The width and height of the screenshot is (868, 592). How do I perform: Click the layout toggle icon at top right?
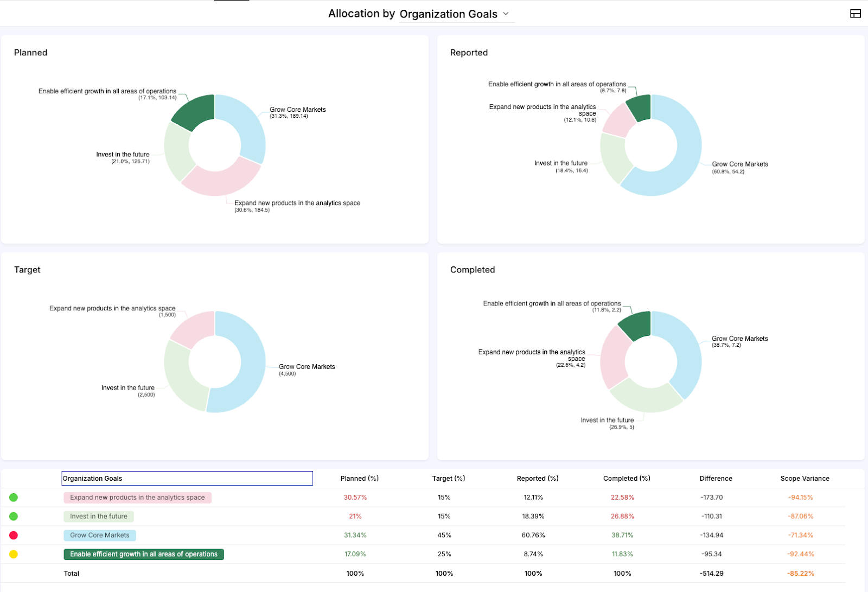pyautogui.click(x=855, y=14)
